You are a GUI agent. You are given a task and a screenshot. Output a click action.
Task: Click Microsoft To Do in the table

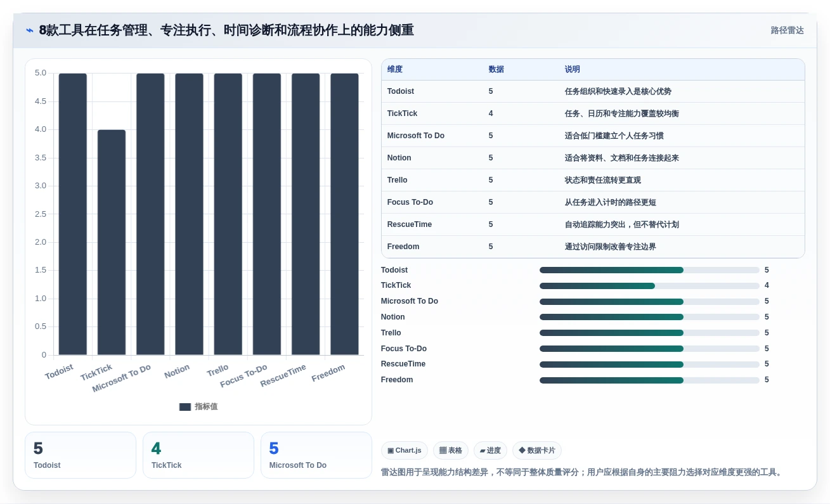[416, 136]
